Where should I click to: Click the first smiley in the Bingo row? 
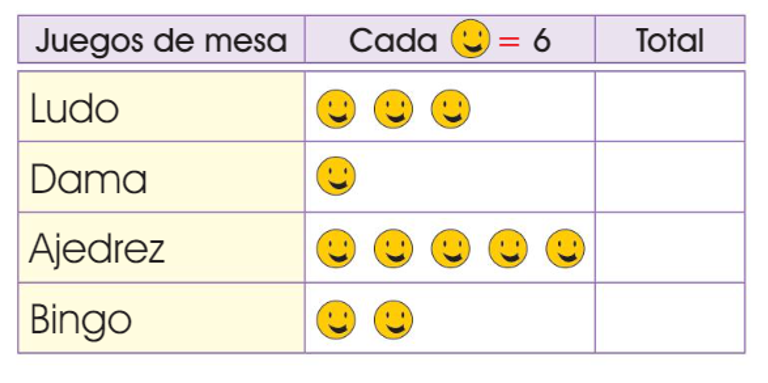point(336,320)
